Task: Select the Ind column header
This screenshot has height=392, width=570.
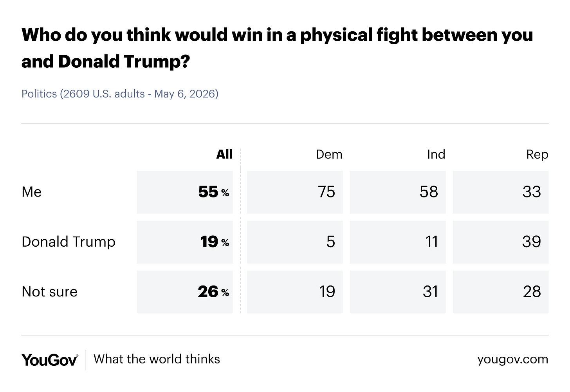Action: (x=436, y=154)
